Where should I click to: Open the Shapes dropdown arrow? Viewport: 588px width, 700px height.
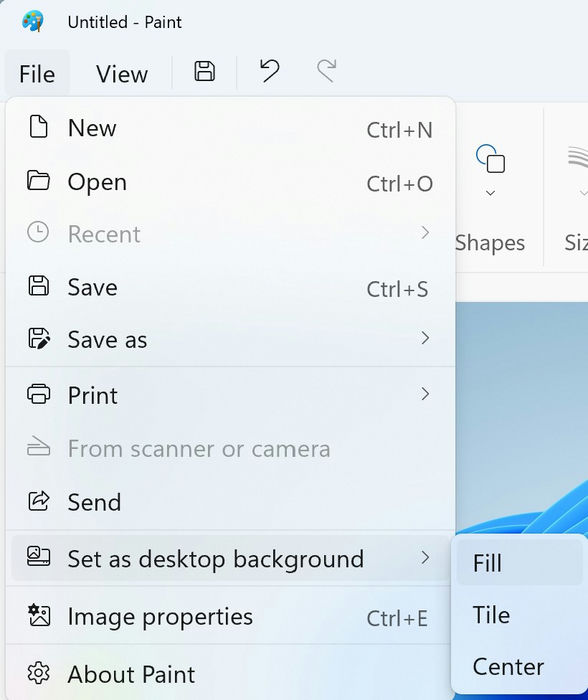490,193
